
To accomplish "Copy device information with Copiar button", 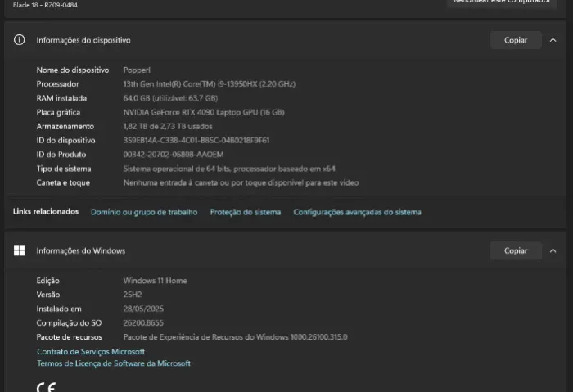I will [516, 40].
